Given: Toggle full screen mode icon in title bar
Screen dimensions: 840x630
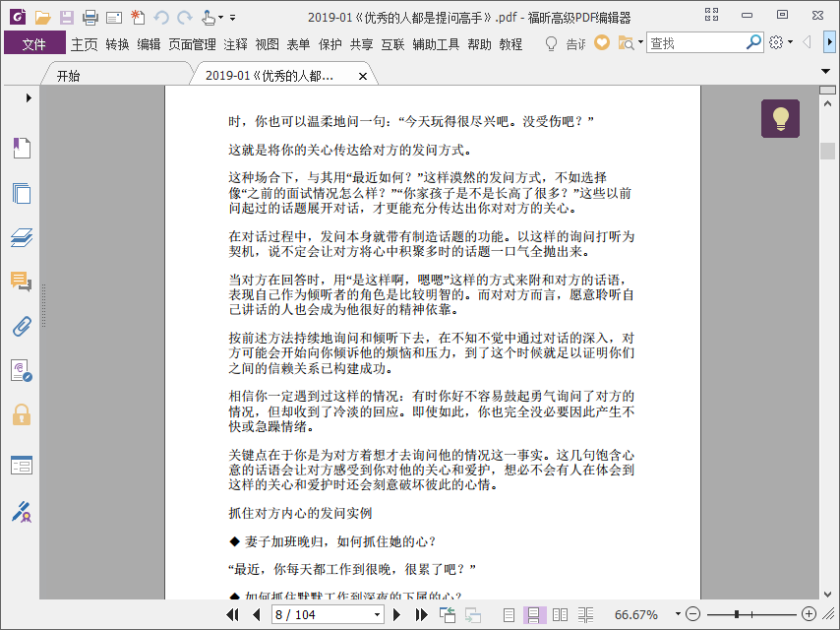Looking at the screenshot, I should coord(711,15).
